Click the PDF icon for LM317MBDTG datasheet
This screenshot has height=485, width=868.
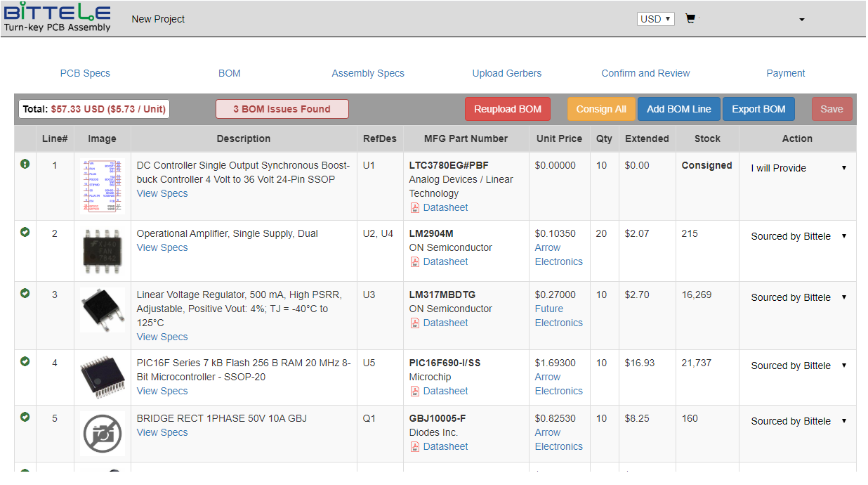pos(415,323)
